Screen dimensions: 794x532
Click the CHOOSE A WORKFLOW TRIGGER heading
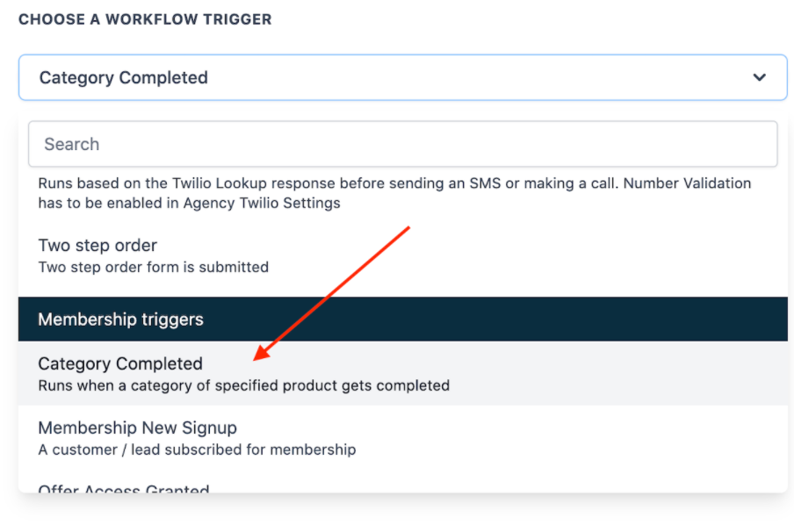145,19
